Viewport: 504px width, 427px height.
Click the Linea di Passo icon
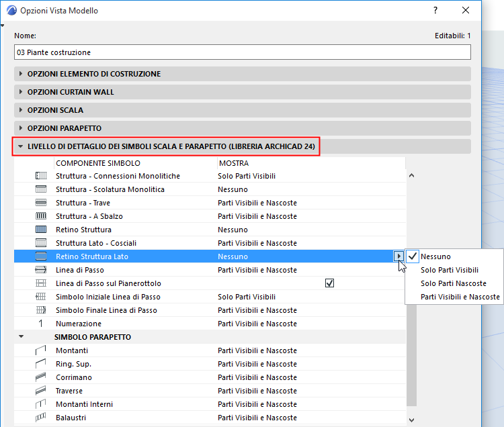pyautogui.click(x=41, y=270)
